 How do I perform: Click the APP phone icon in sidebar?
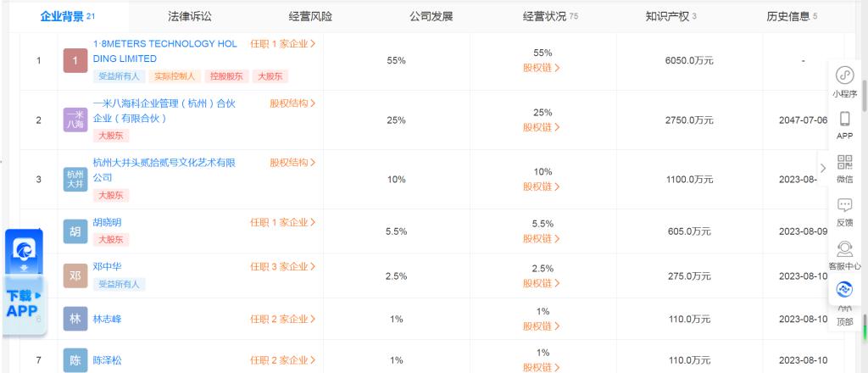(x=844, y=120)
